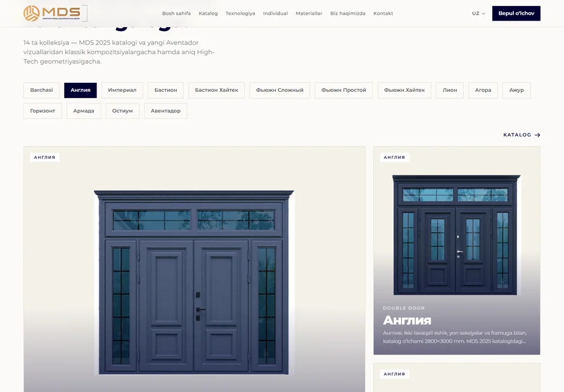The image size is (564, 392).
Task: Open the UZ language dropdown
Action: [x=478, y=14]
